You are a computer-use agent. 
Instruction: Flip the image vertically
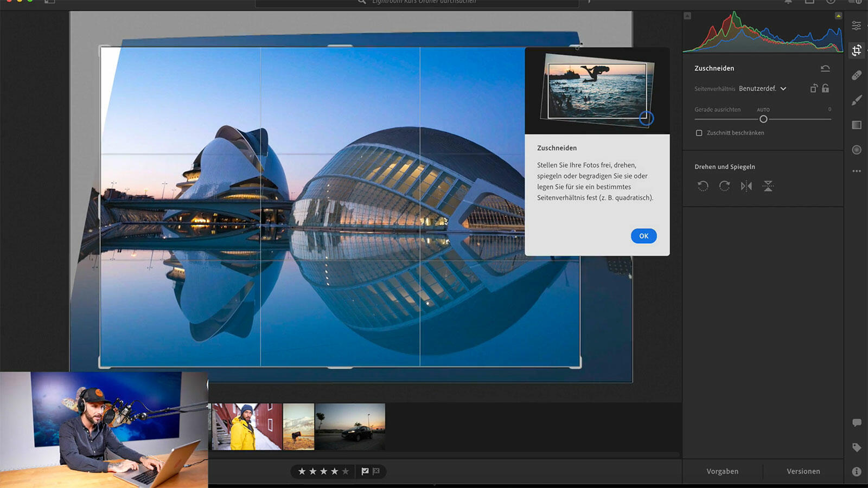point(768,186)
